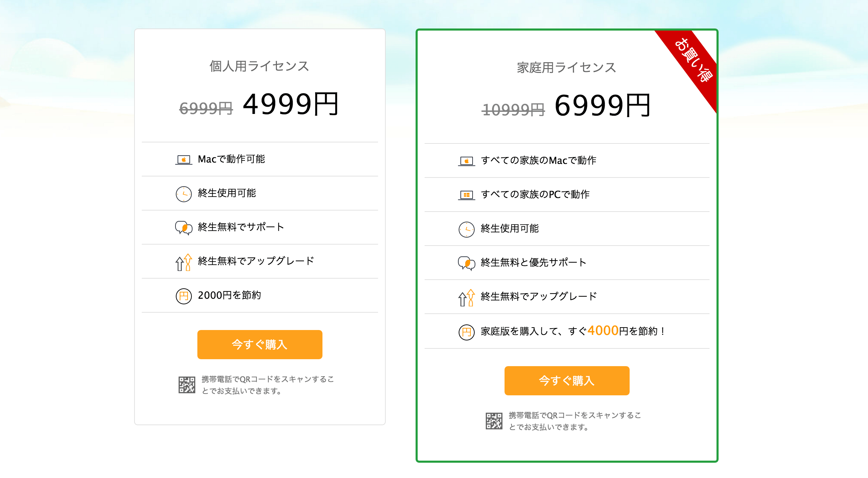Click the priority support chat icon in family license

click(x=466, y=263)
